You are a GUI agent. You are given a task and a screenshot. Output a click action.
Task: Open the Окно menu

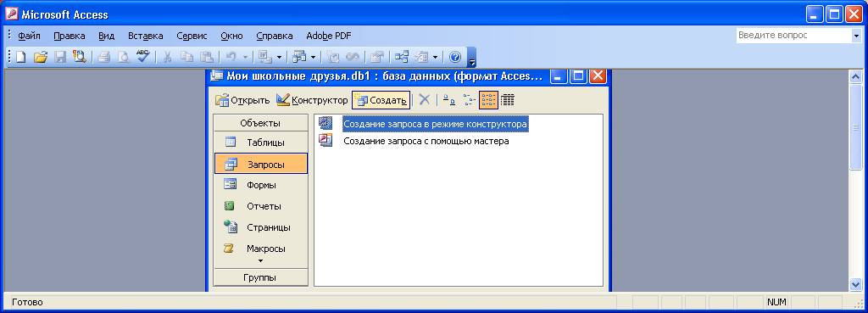(x=231, y=36)
